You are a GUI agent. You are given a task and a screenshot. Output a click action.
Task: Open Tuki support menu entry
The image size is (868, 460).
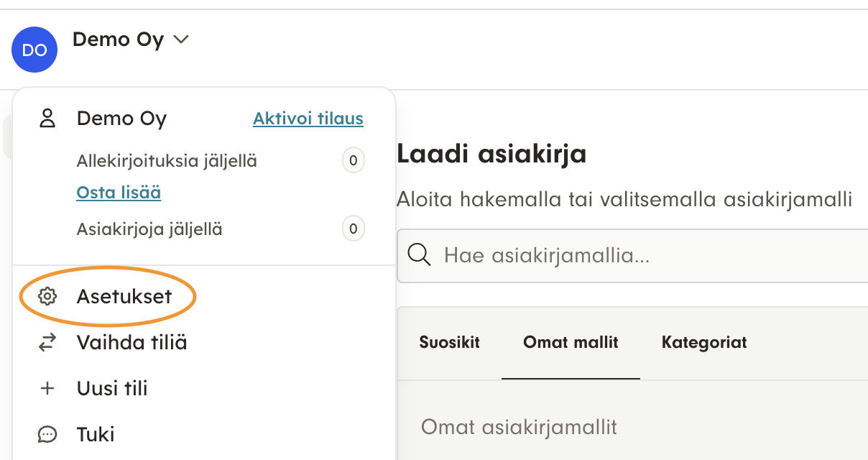tap(96, 435)
